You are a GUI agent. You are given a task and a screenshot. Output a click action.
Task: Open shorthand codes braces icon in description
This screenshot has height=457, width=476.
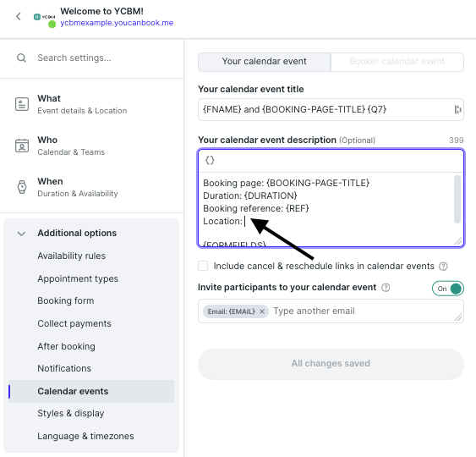[210, 160]
